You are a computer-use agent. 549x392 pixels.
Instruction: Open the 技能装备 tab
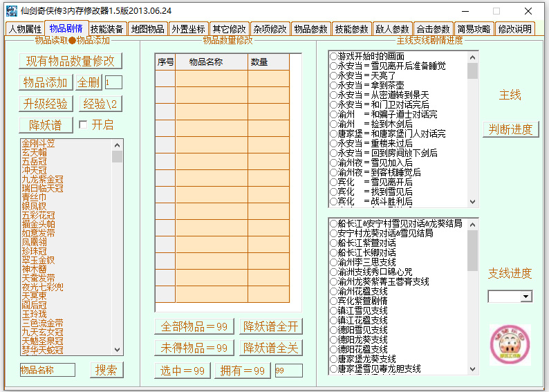(107, 29)
